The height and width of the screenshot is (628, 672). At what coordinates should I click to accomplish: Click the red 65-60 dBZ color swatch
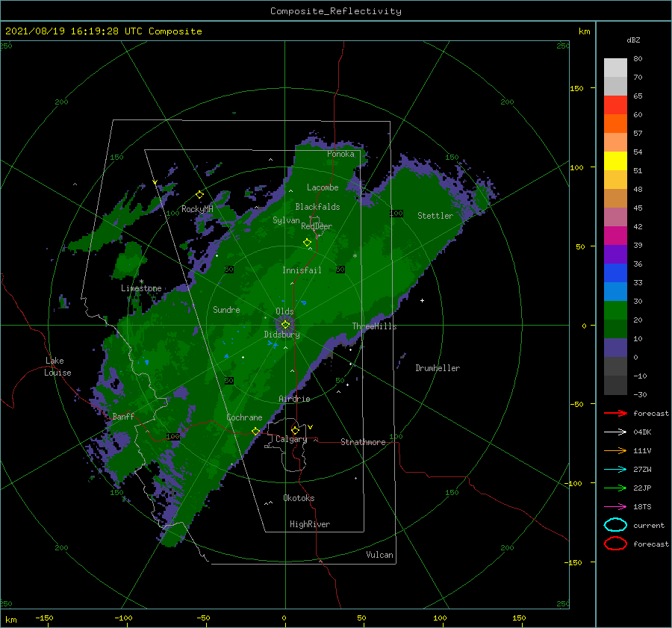click(x=615, y=105)
